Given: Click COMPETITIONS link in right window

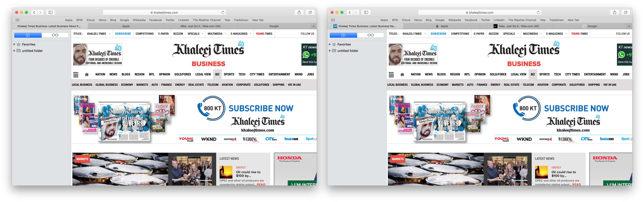Looking at the screenshot, I should 460,34.
